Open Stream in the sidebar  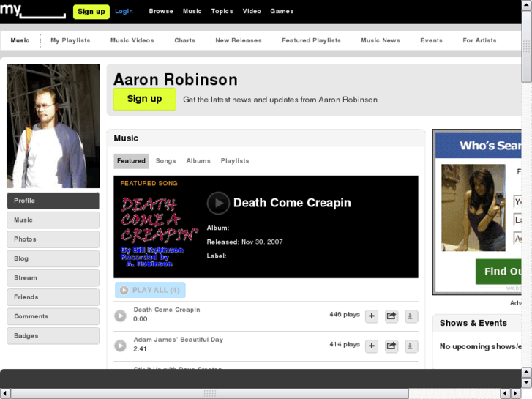53,277
